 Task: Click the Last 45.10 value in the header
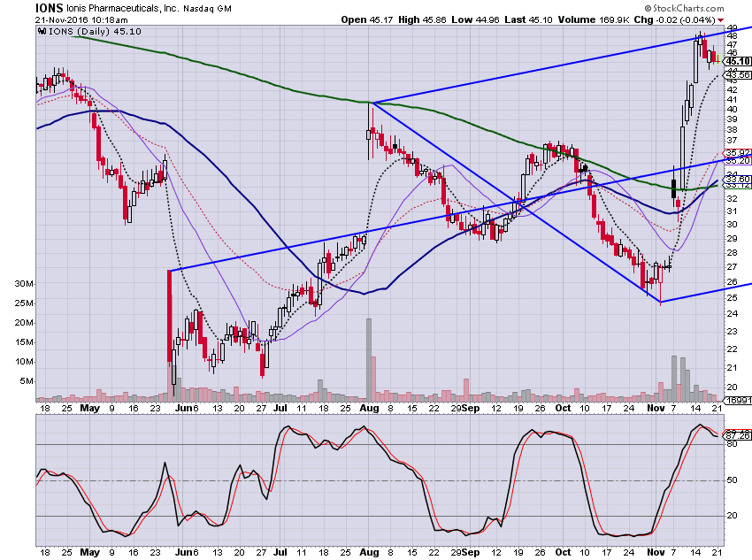tap(528, 19)
